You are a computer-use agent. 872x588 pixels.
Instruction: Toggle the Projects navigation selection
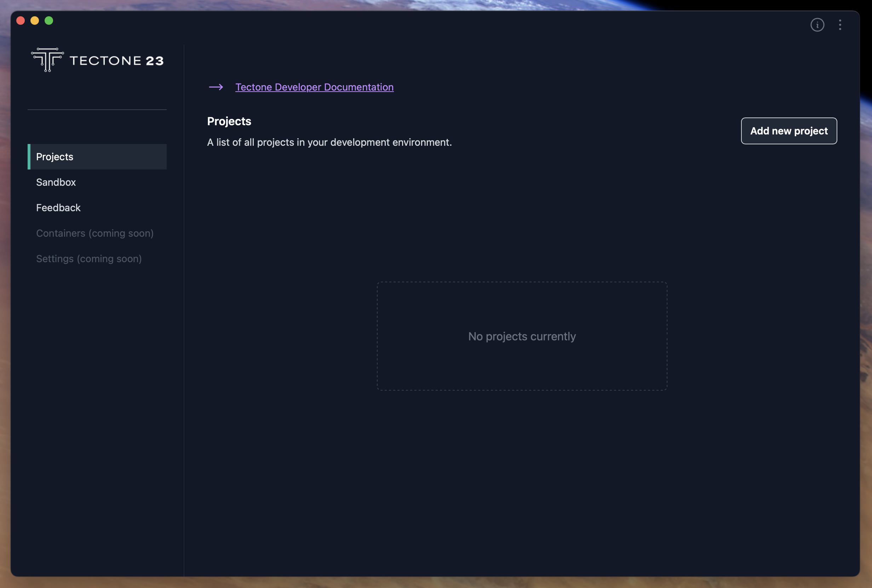[97, 156]
